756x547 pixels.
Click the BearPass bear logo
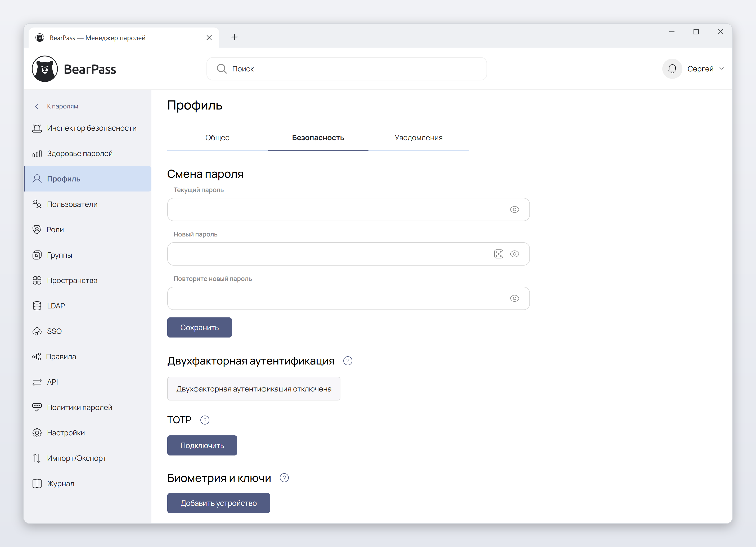(45, 69)
